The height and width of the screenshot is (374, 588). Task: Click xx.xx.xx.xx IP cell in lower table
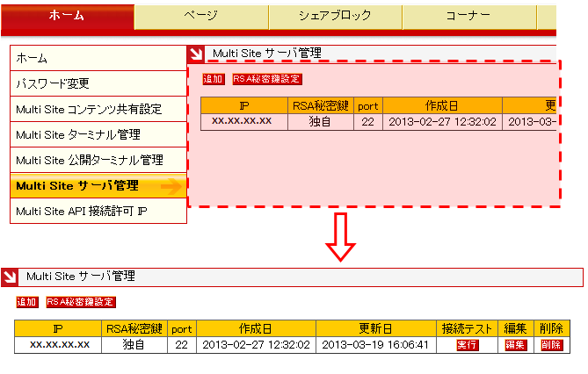(x=58, y=345)
